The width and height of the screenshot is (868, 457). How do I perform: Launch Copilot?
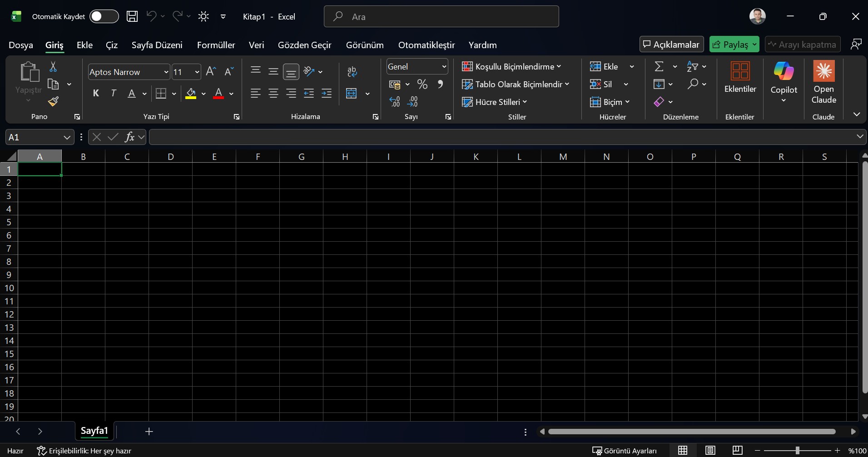pyautogui.click(x=784, y=77)
